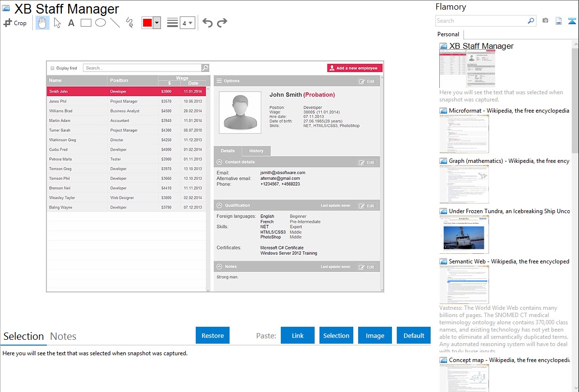Switch to the Personal tab
This screenshot has width=579, height=392.
[448, 34]
